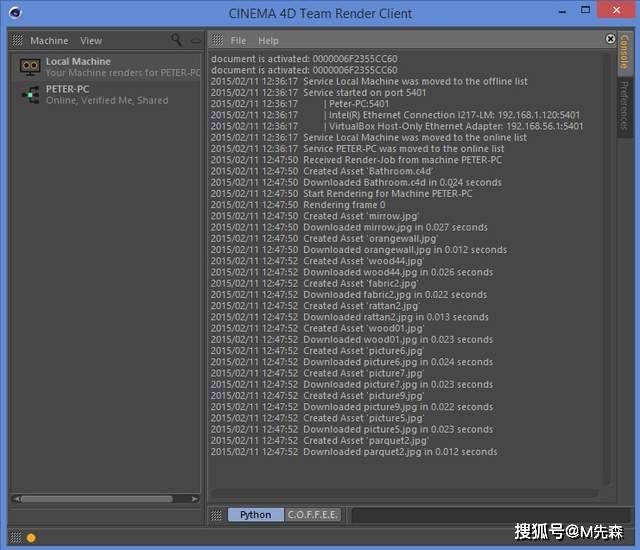Screen dimensions: 640x550
Task: Maximize the Team Render Client window
Action: pyautogui.click(x=585, y=10)
